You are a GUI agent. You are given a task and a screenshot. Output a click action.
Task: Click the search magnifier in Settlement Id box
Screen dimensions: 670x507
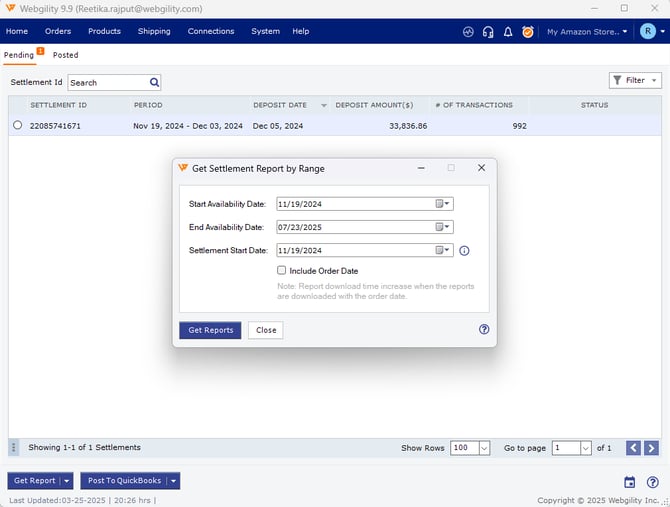154,83
